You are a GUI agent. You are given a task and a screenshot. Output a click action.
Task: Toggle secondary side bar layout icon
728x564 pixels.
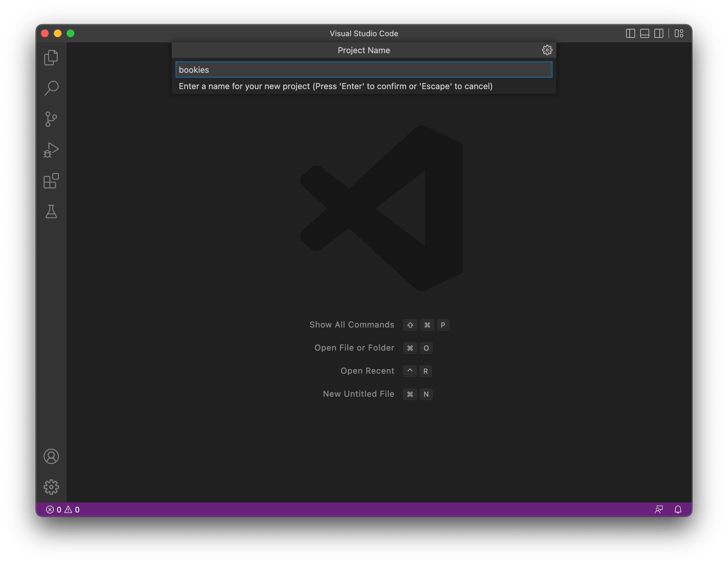pos(659,33)
